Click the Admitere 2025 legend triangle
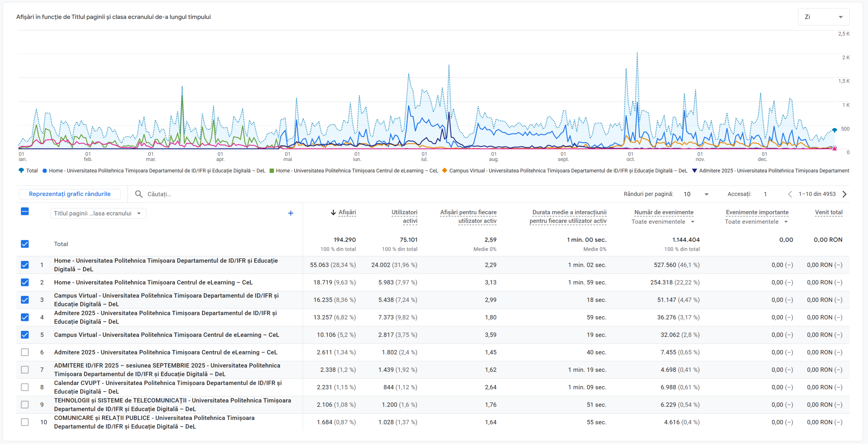Screen dimensions: 868x444 point(694,170)
